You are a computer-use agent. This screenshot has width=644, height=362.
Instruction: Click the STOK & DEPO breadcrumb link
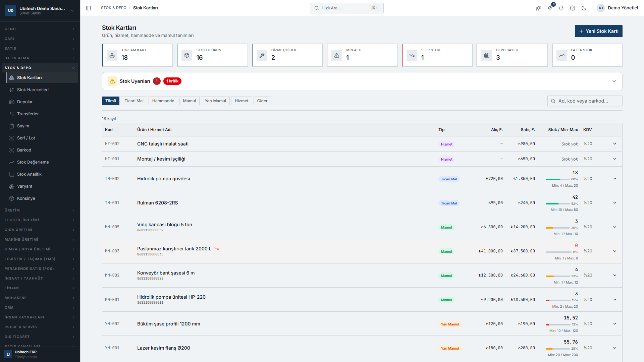click(x=114, y=8)
